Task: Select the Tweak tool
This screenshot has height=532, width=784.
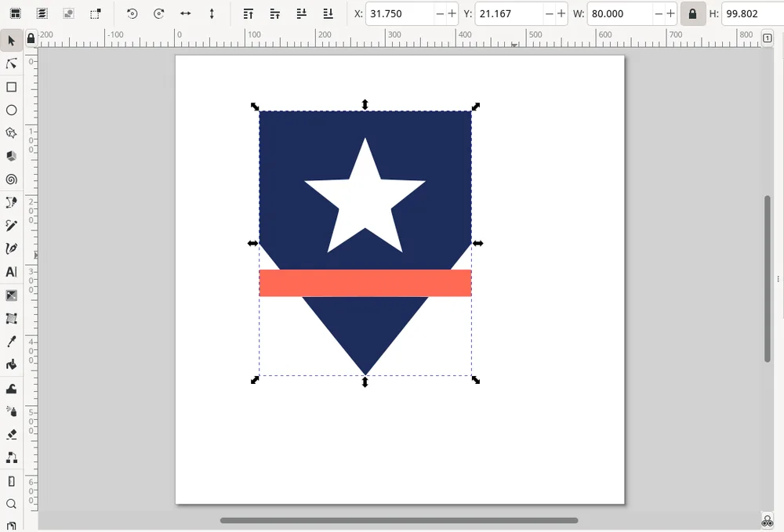Action: 12,388
